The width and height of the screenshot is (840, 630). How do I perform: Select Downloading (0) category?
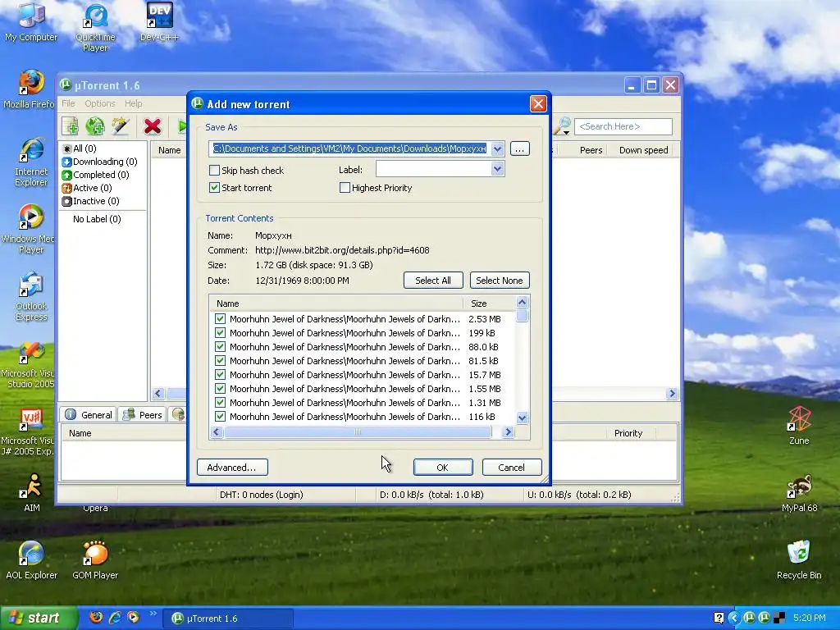point(99,162)
